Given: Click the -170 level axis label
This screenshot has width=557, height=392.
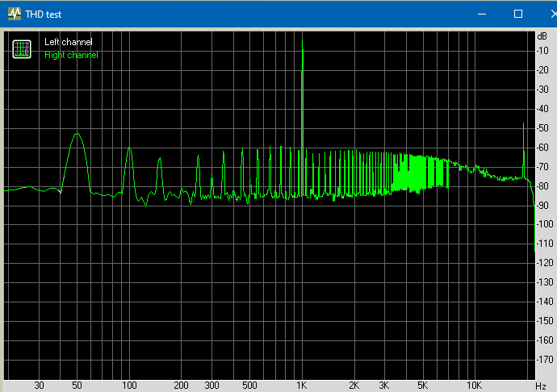Looking at the screenshot, I should pos(545,359).
